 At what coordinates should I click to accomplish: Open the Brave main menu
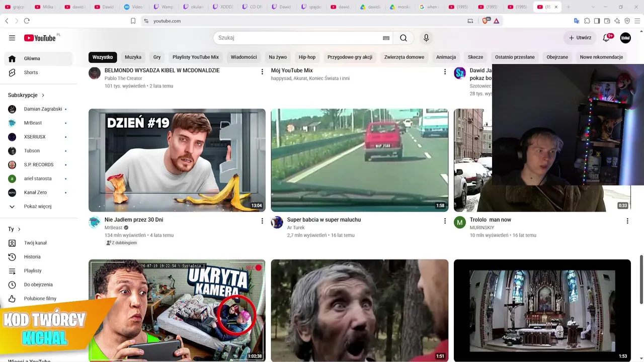[x=637, y=21]
